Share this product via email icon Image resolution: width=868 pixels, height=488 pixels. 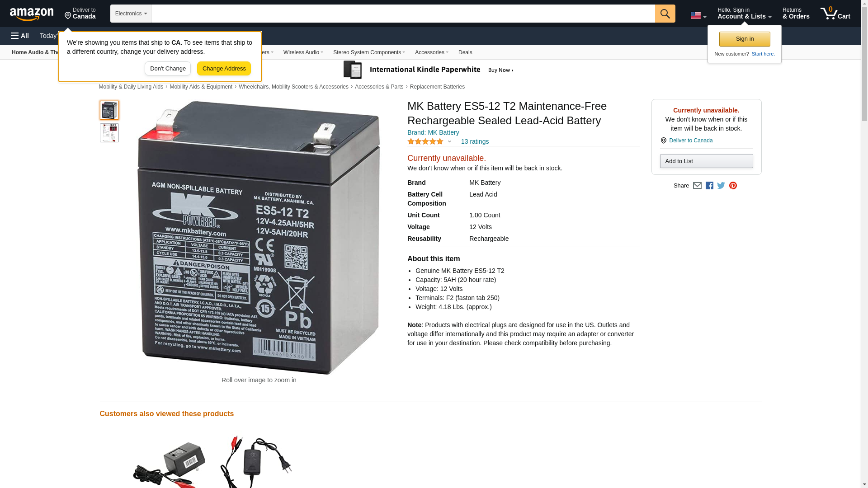click(697, 186)
